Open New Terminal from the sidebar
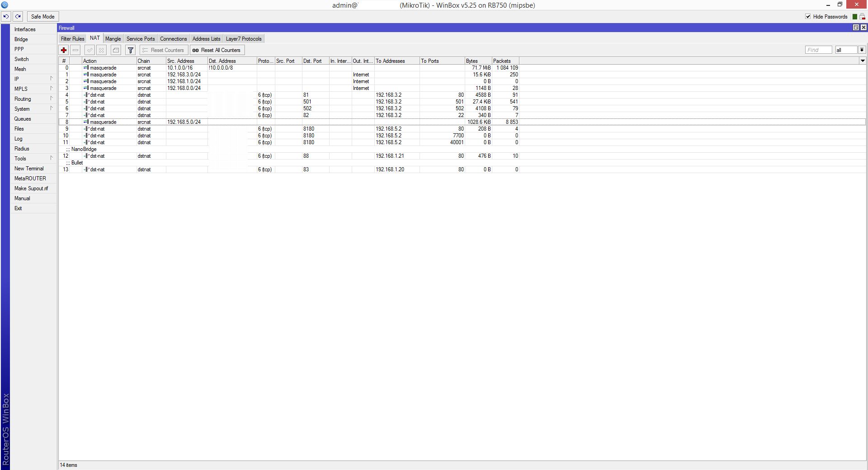 click(x=33, y=169)
